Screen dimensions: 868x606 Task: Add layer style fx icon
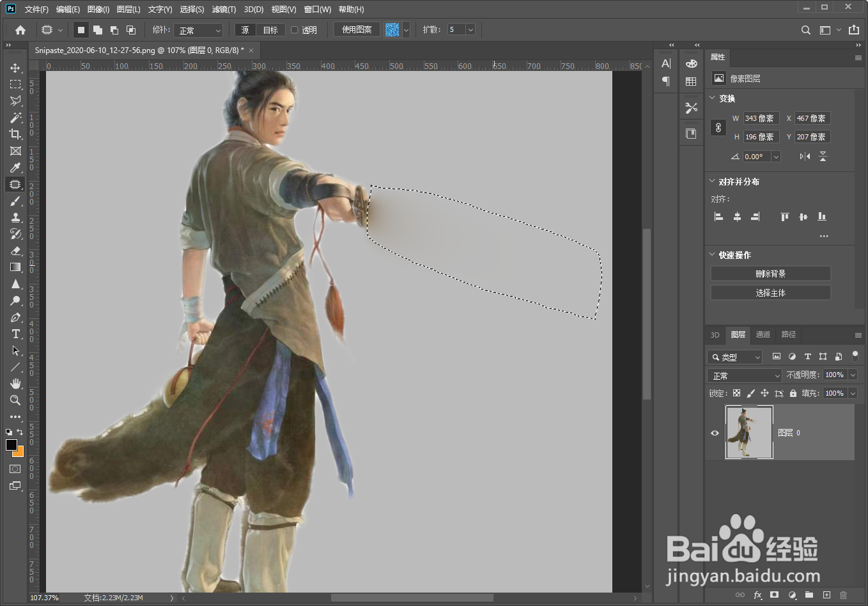(x=757, y=594)
